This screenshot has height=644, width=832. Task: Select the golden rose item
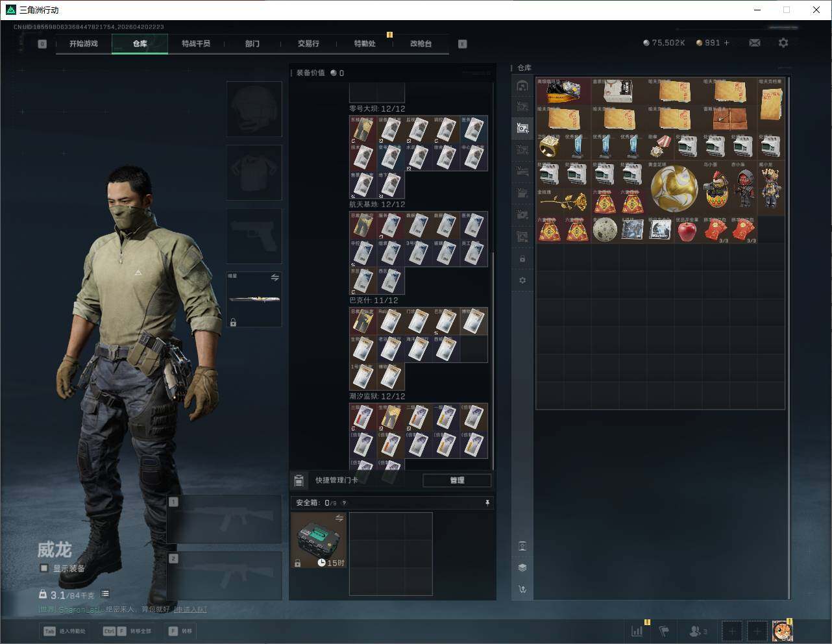point(563,202)
